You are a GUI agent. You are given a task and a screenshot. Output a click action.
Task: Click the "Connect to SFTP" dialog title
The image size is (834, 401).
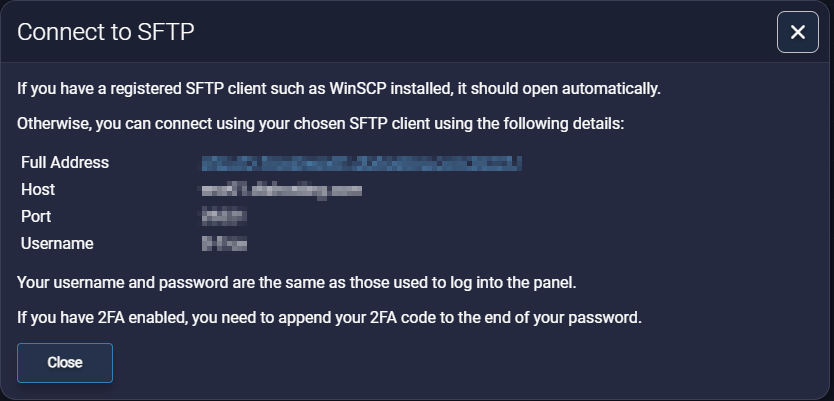point(105,32)
